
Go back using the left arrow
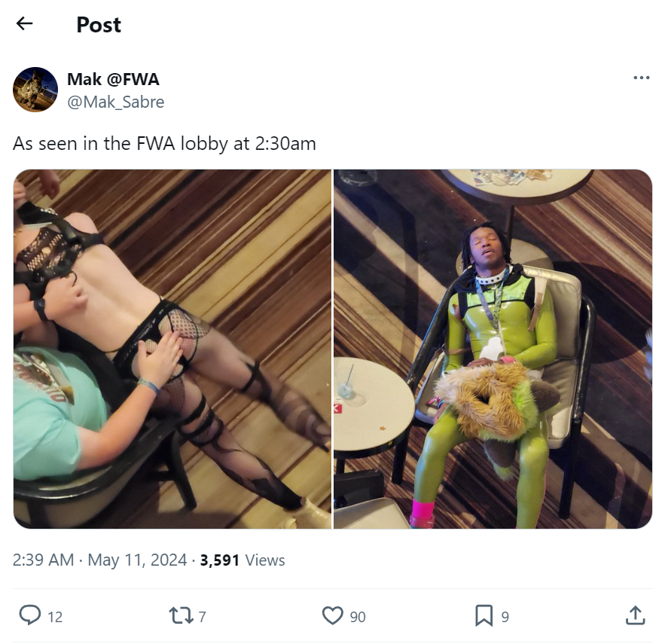point(24,23)
